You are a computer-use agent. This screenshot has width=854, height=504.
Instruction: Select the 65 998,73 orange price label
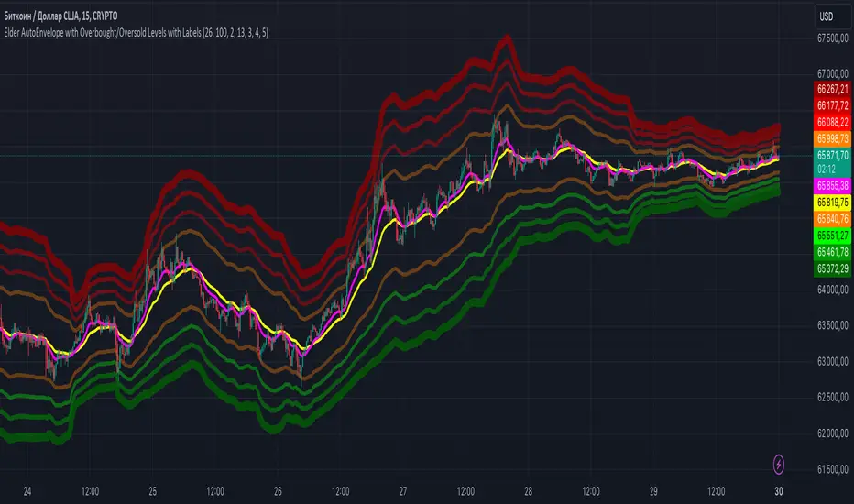(x=833, y=139)
